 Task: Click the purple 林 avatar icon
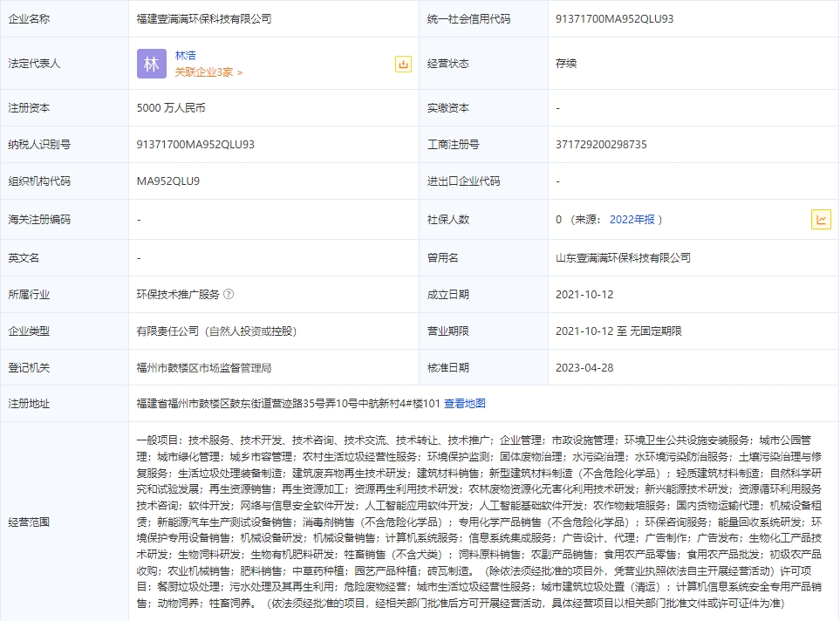(x=152, y=64)
